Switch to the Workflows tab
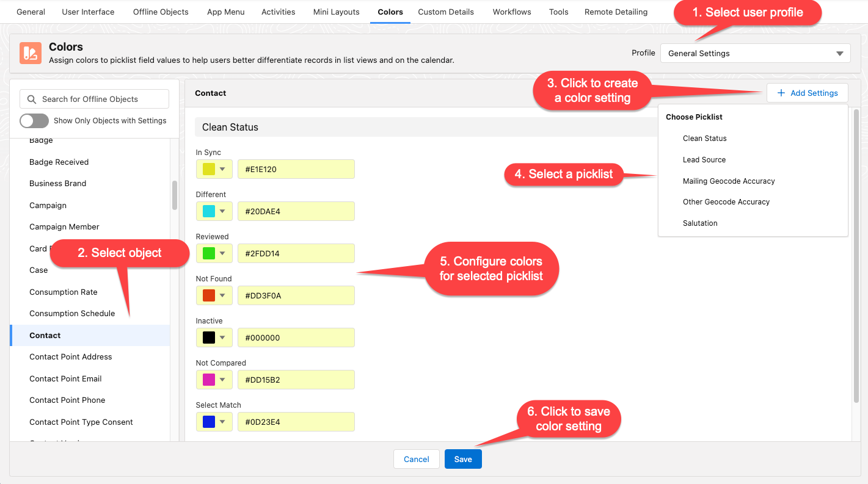The width and height of the screenshot is (868, 484). [x=511, y=12]
